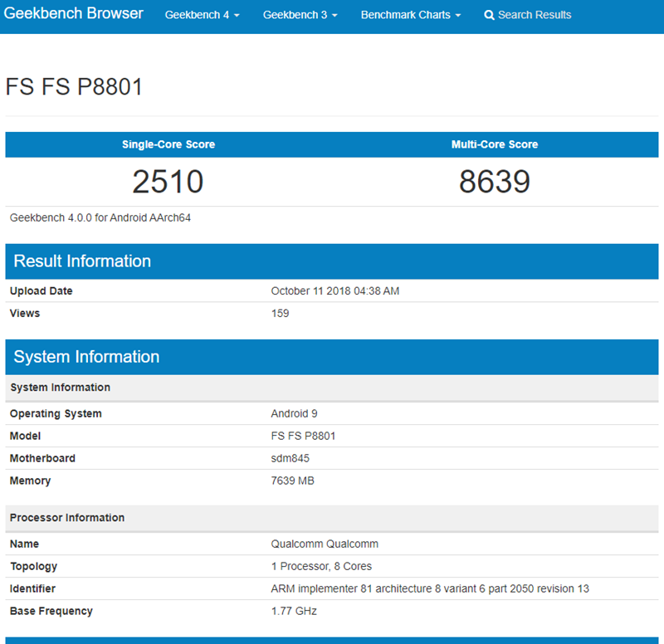Select the 7639 MB memory value
The width and height of the screenshot is (664, 644).
click(292, 481)
